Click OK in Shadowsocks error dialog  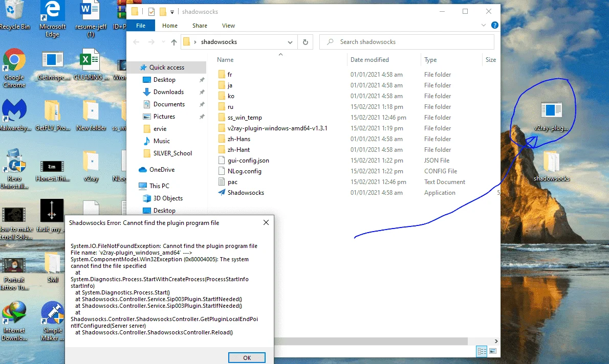click(247, 358)
